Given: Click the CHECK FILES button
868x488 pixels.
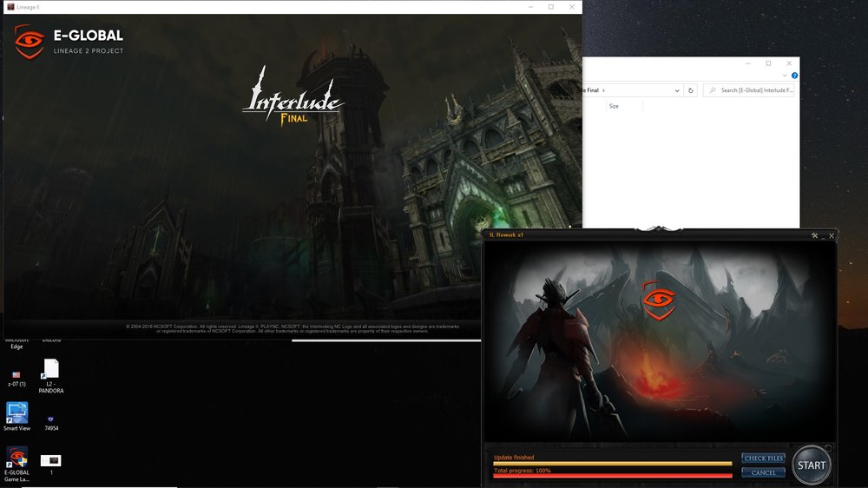Looking at the screenshot, I should [x=764, y=458].
